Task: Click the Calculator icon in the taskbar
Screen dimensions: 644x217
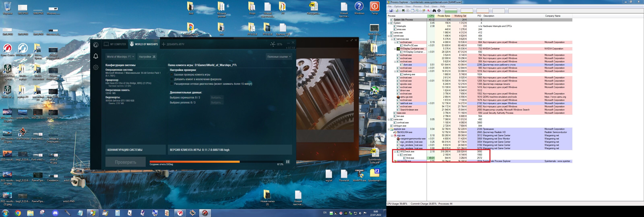Action: [x=118, y=213]
